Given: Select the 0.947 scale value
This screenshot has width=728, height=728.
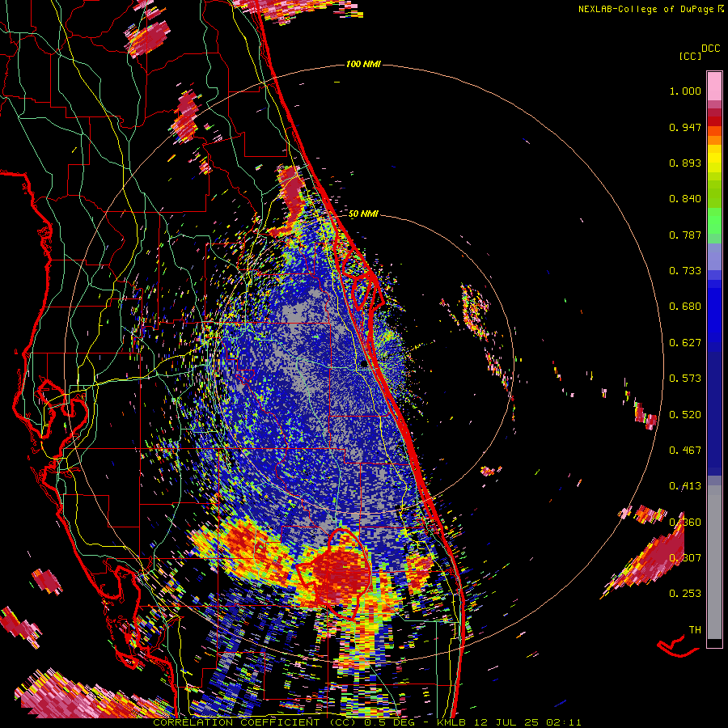Looking at the screenshot, I should pyautogui.click(x=685, y=127).
